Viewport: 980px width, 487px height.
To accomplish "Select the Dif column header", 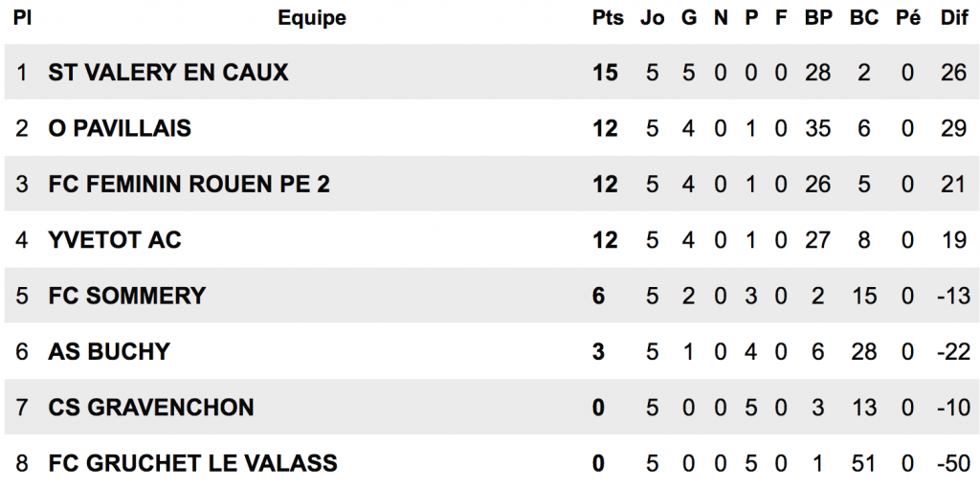I will pos(954,18).
